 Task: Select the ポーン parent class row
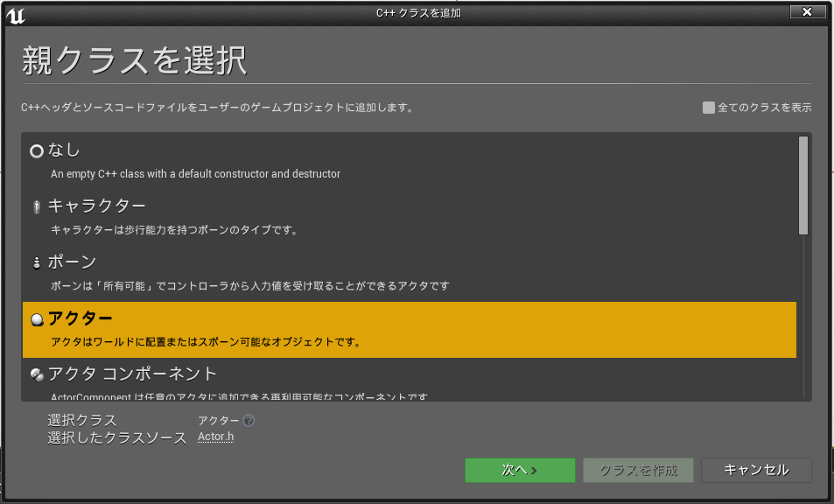[x=409, y=274]
